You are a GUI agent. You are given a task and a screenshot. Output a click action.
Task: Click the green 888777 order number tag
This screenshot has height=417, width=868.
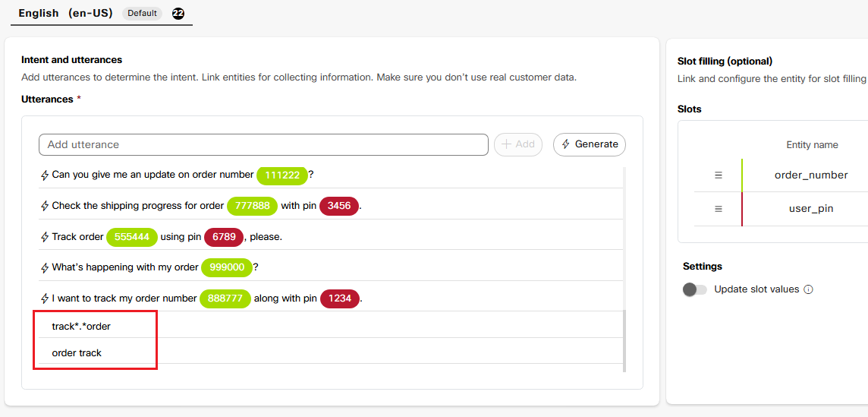225,299
